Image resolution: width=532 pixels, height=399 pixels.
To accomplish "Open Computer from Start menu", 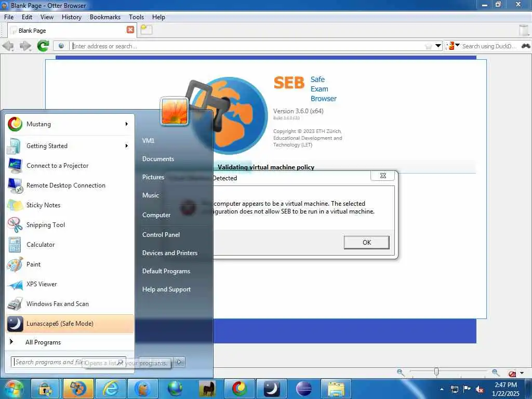I will (x=156, y=215).
